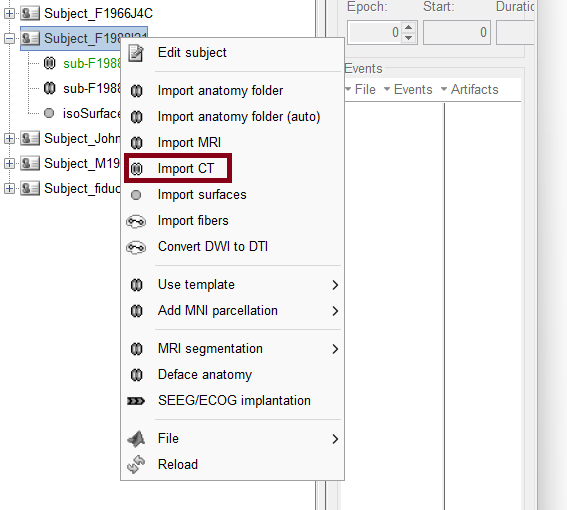This screenshot has width=567, height=510.
Task: Click the Convert DWI to DTI icon
Action: pos(136,247)
